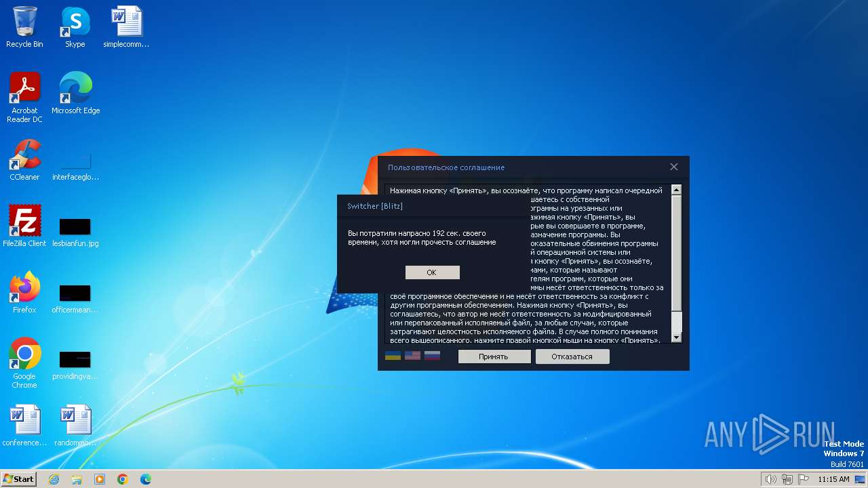This screenshot has height=488, width=868.
Task: Click the agreement scrollbar down arrow
Action: [676, 338]
